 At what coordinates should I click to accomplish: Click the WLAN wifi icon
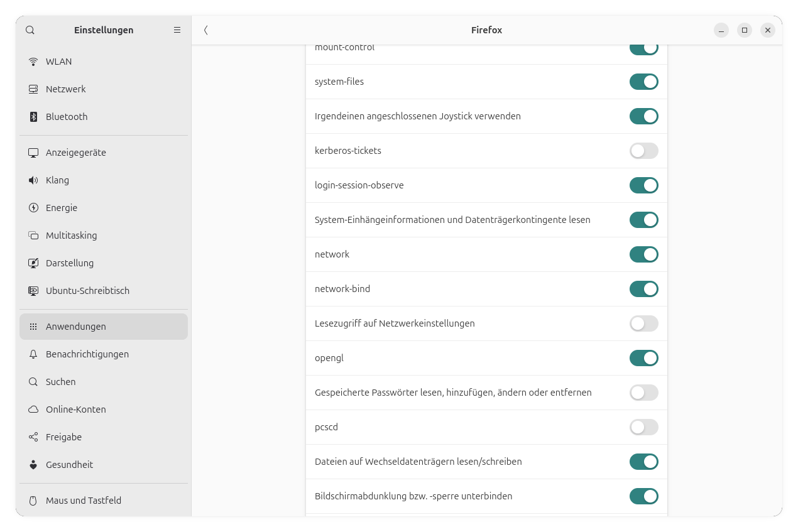click(x=33, y=62)
